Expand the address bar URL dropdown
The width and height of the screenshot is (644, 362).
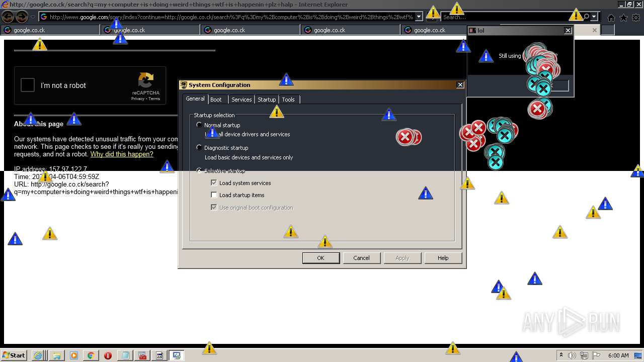click(419, 17)
